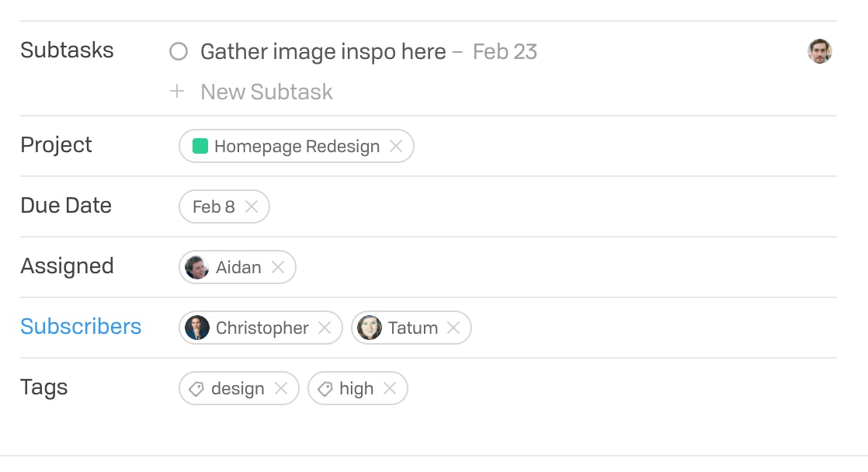Delete the design tag
Image resolution: width=868 pixels, height=472 pixels.
tap(282, 388)
